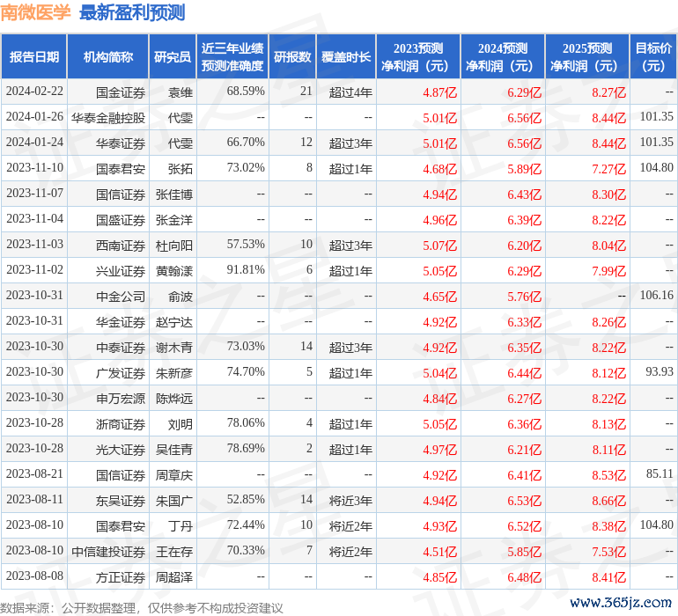Click the 覆盖时长 column header
Screen dimensions: 678x616
tap(346, 56)
